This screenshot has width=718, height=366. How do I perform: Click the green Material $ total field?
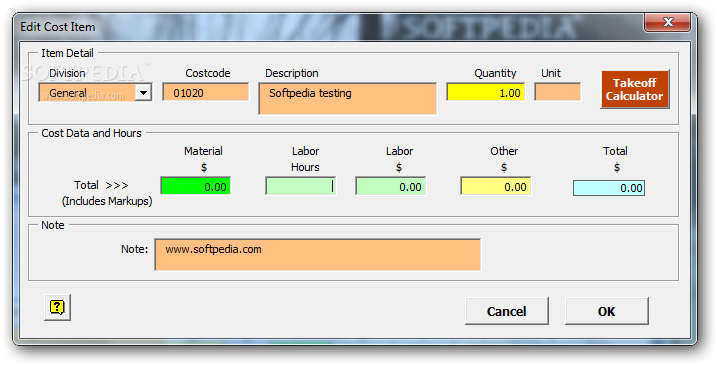[x=196, y=187]
